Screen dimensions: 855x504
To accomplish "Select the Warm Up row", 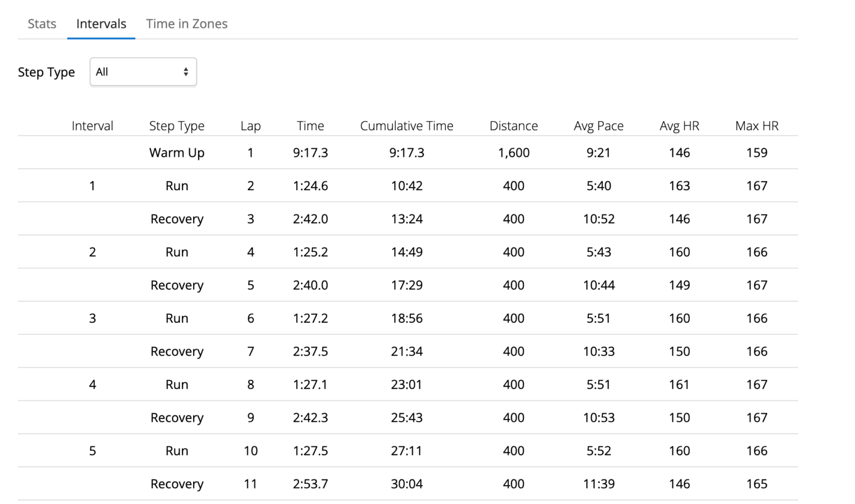I will (x=407, y=152).
